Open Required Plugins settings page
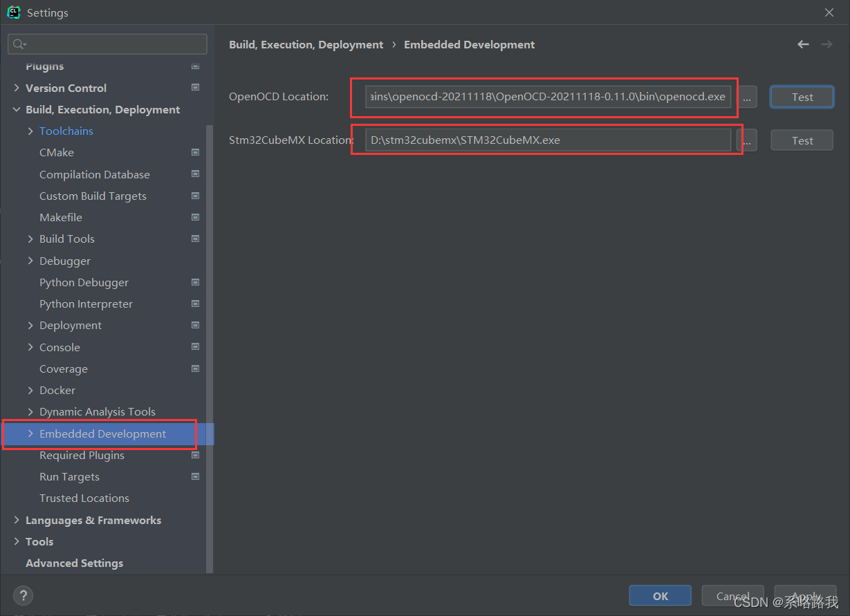The width and height of the screenshot is (850, 616). click(82, 455)
